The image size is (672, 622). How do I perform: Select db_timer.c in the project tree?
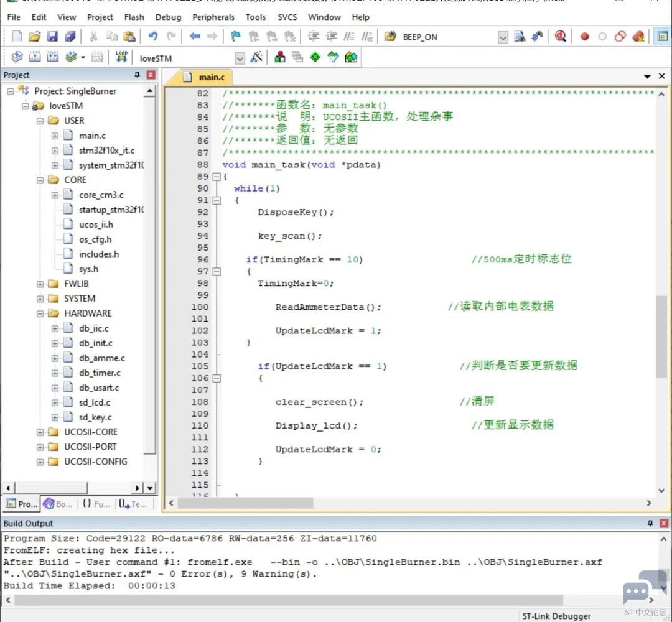(x=100, y=373)
